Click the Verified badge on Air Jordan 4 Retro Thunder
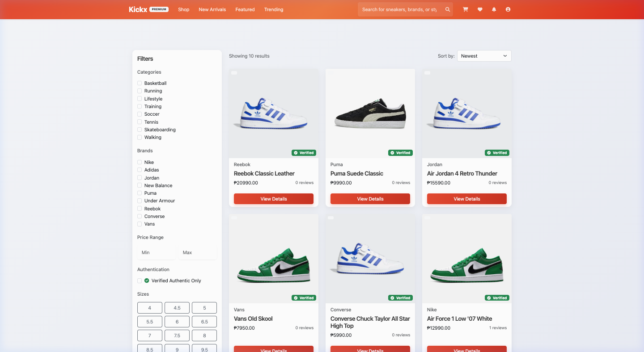Viewport: 644px width, 352px height. pos(497,153)
